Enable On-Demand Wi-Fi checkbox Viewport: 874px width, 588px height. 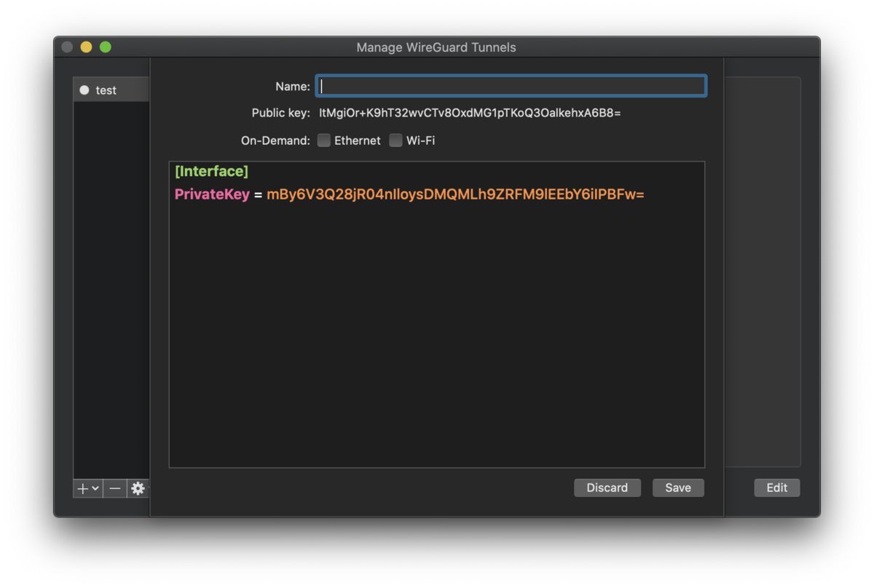[x=395, y=140]
